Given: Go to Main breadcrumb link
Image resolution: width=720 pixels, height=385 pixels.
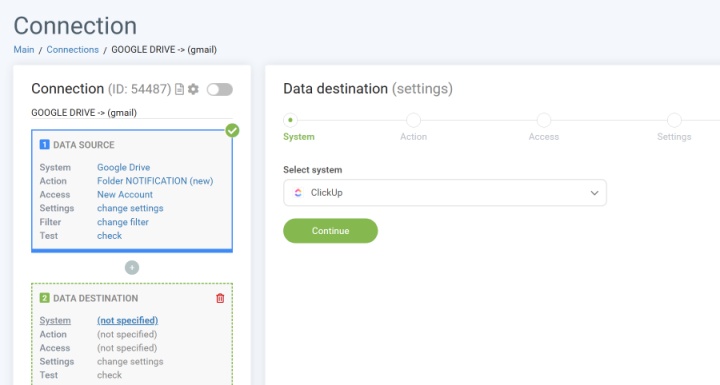Looking at the screenshot, I should click(24, 50).
